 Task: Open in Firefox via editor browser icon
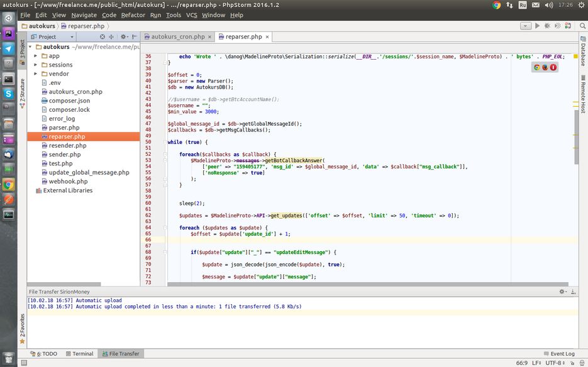545,67
